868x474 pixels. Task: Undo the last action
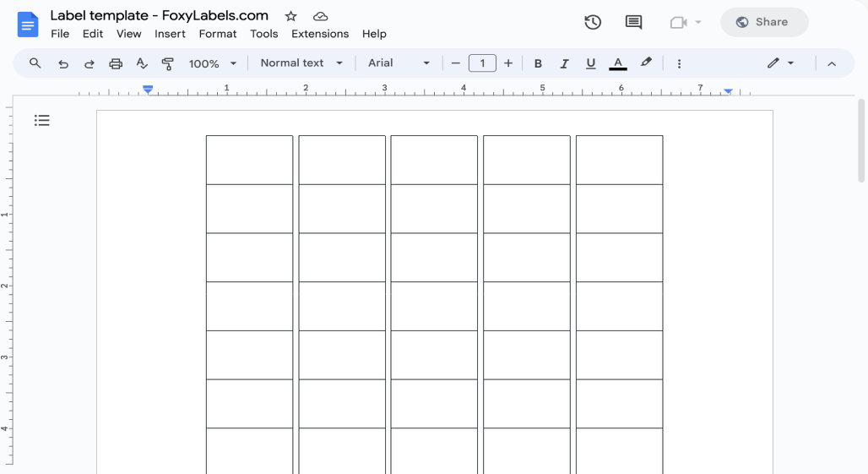pyautogui.click(x=63, y=63)
